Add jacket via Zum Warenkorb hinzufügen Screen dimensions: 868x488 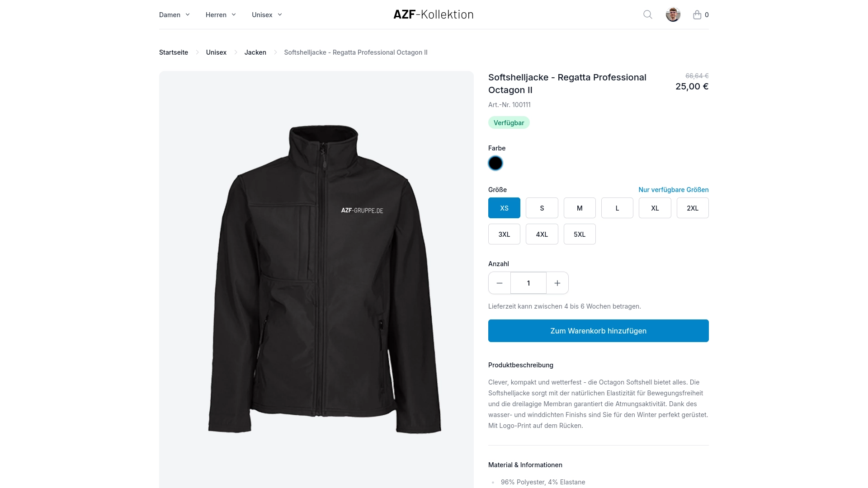tap(599, 331)
